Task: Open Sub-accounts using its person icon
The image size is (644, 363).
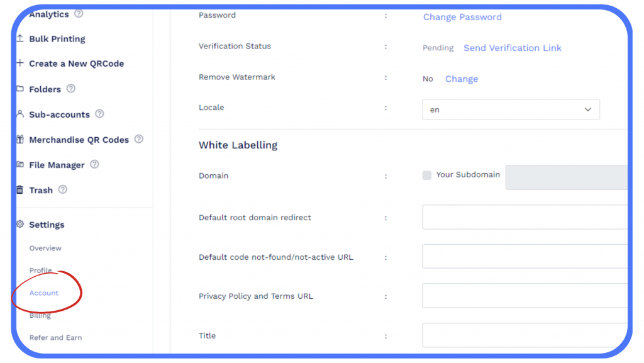Action: [19, 114]
